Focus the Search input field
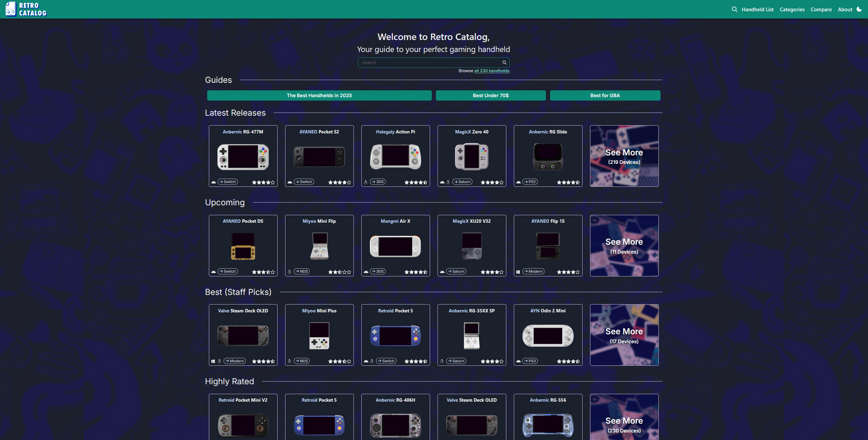Screen dimensions: 868x440 click(429, 63)
